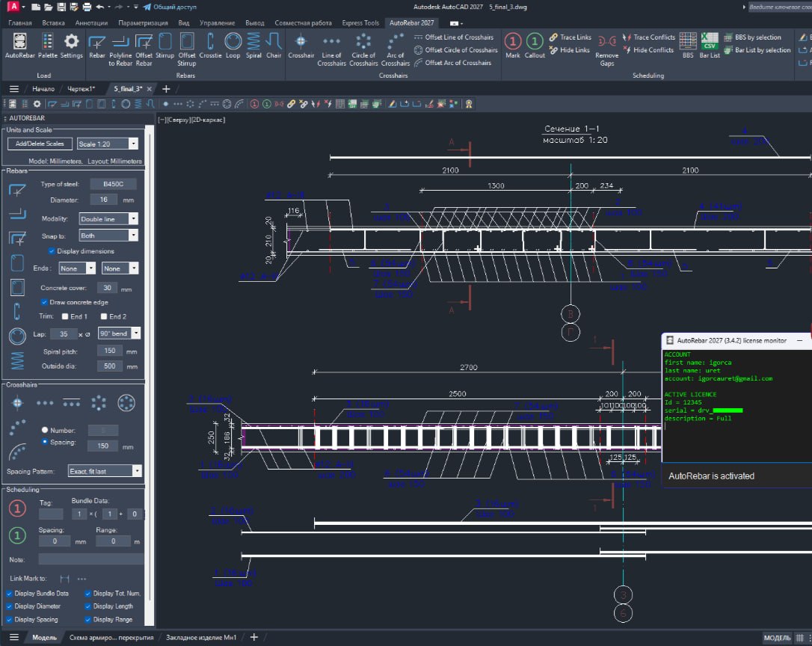The height and width of the screenshot is (646, 812).
Task: Click the Diameter input field
Action: tap(104, 200)
